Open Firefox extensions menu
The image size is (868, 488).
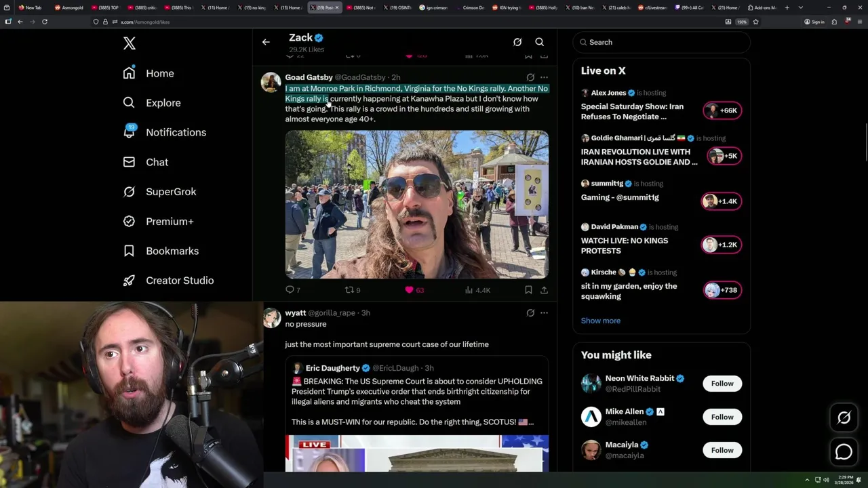(x=834, y=22)
